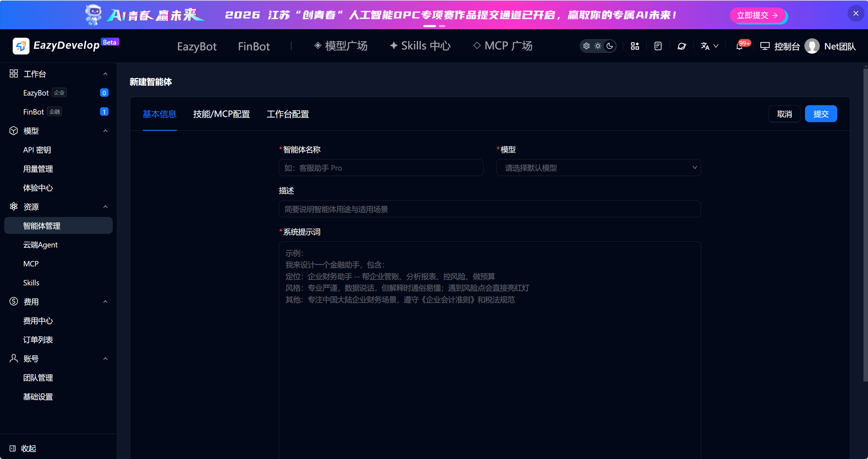Select the first banner carousel indicator
Viewport: 868px width, 459px height.
pos(429,26)
